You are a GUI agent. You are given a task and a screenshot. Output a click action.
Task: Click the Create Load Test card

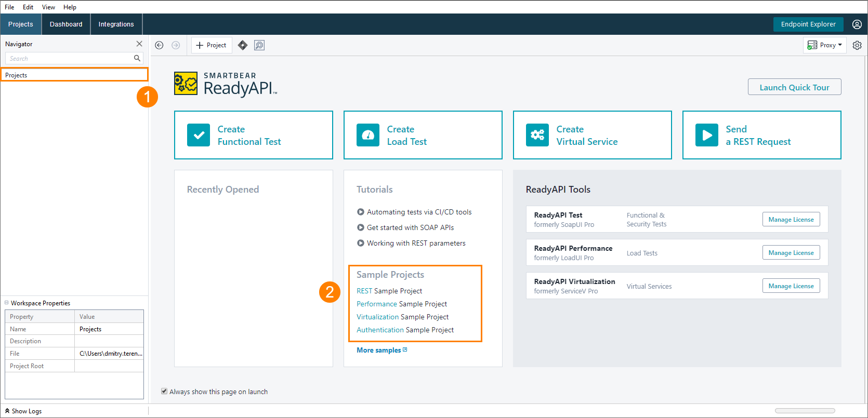point(423,135)
